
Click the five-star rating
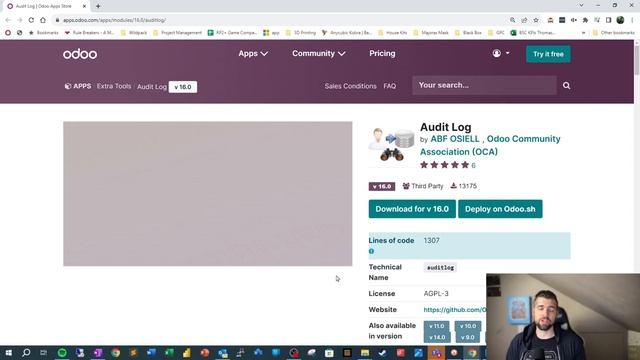tap(444, 165)
